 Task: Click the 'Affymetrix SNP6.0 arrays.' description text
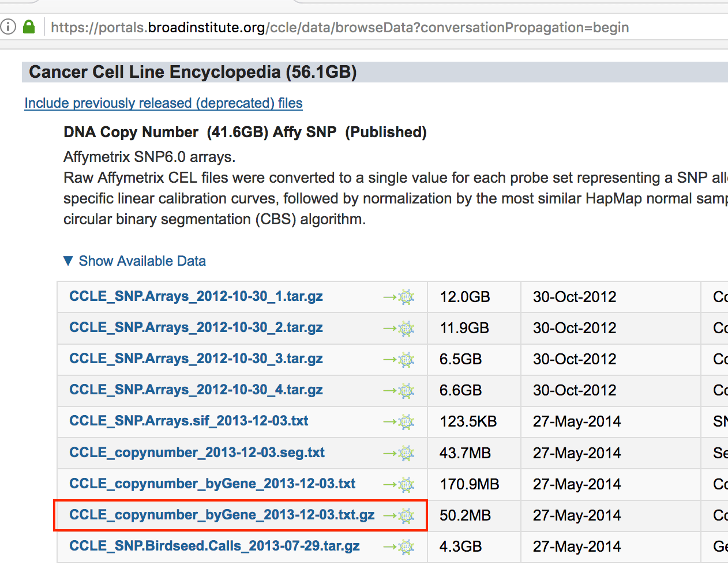[x=149, y=157]
